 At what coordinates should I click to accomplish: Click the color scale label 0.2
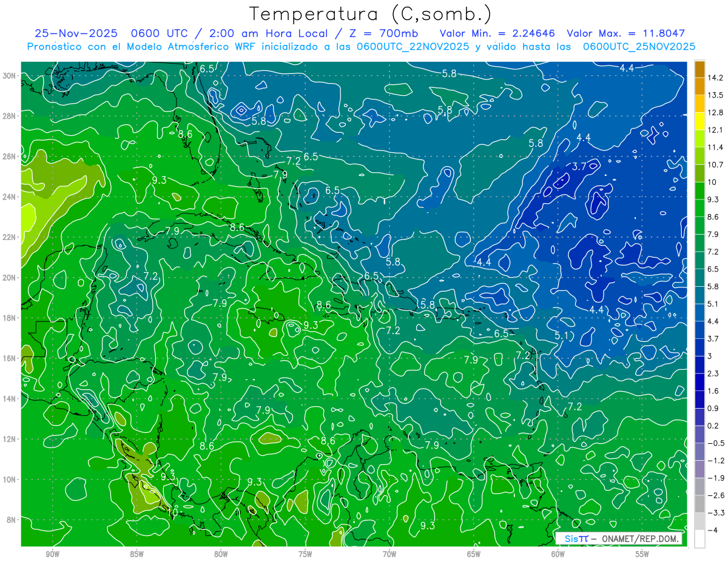pos(713,426)
